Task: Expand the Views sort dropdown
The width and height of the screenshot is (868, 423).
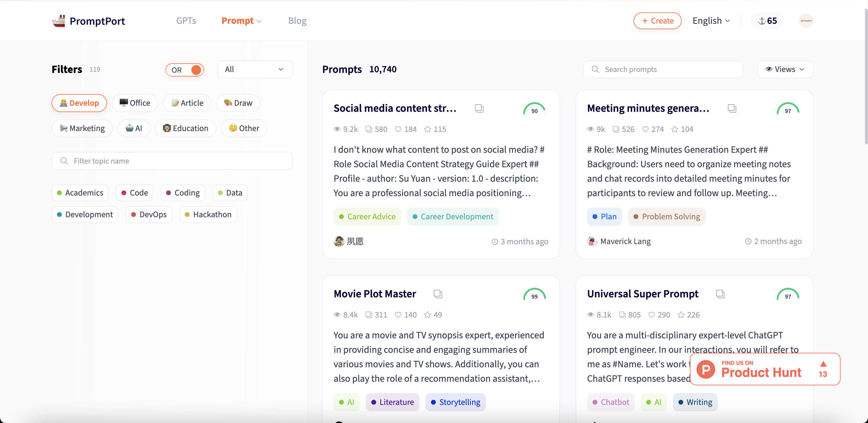Action: pos(785,69)
